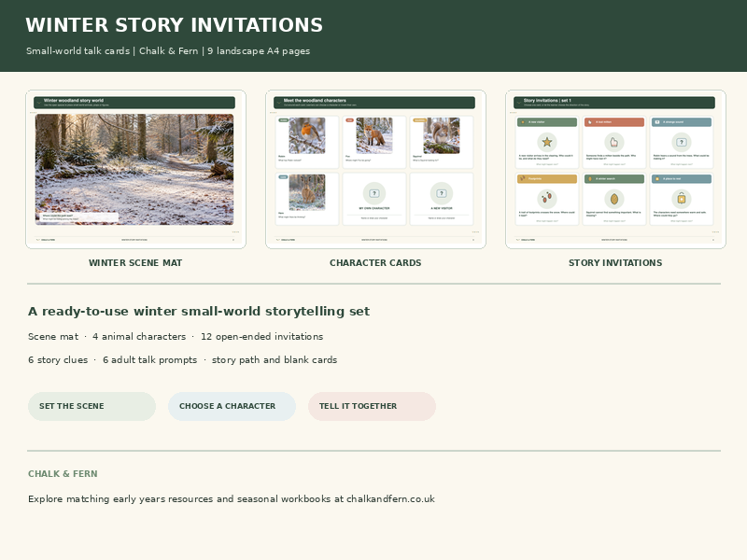Click the lost mitten icon card
Image resolution: width=747 pixels, height=560 pixels.
(x=614, y=142)
